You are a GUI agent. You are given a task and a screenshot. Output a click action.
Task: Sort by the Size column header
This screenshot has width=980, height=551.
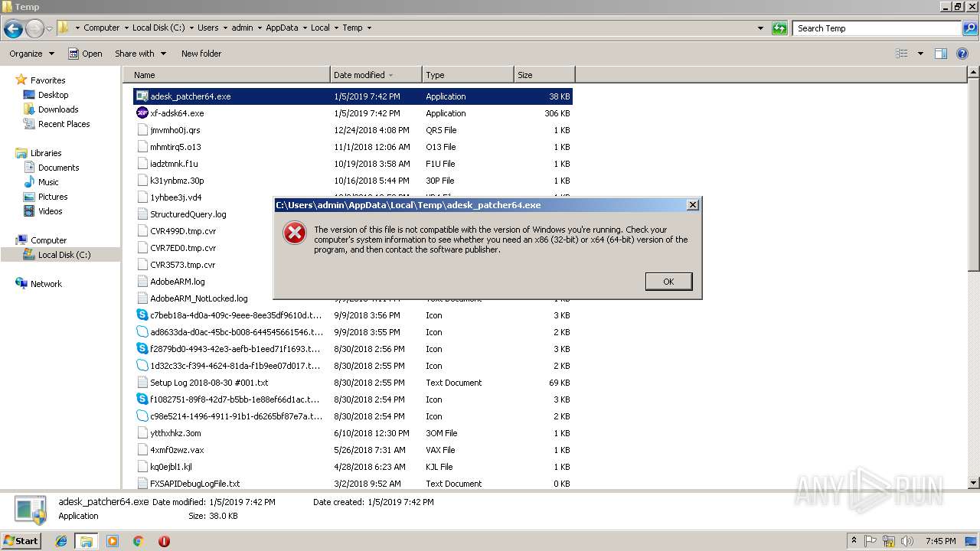[544, 75]
